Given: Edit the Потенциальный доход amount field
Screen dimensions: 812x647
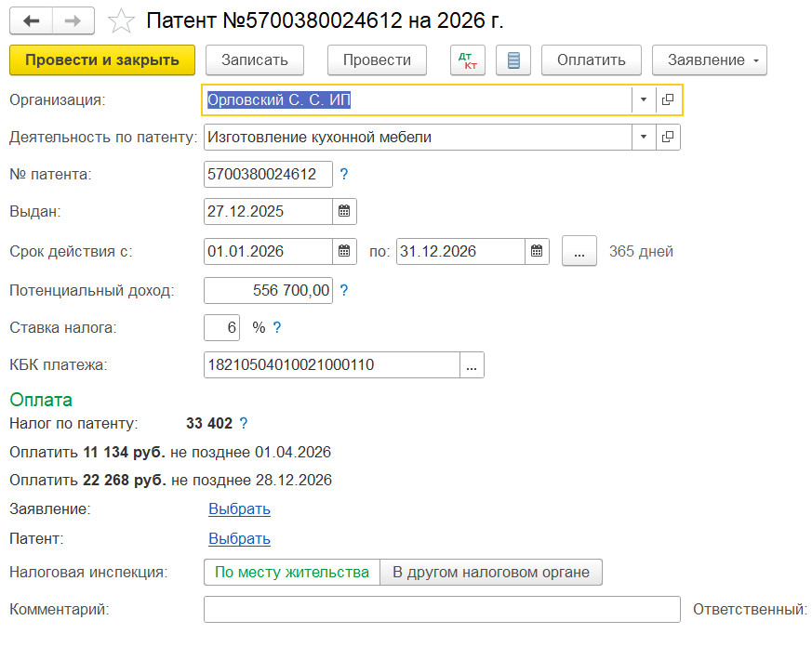Looking at the screenshot, I should point(268,290).
